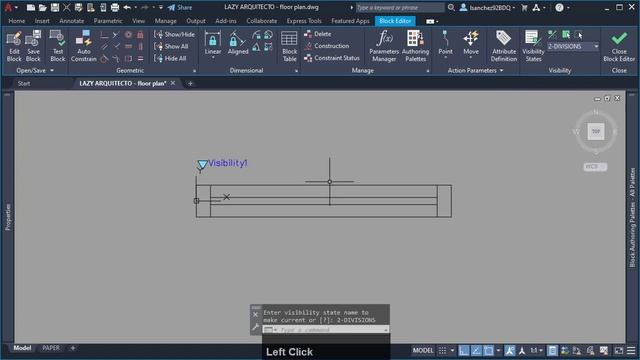The height and width of the screenshot is (360, 640).
Task: Toggle annotation visibility in the status bar
Action: pyautogui.click(x=510, y=350)
